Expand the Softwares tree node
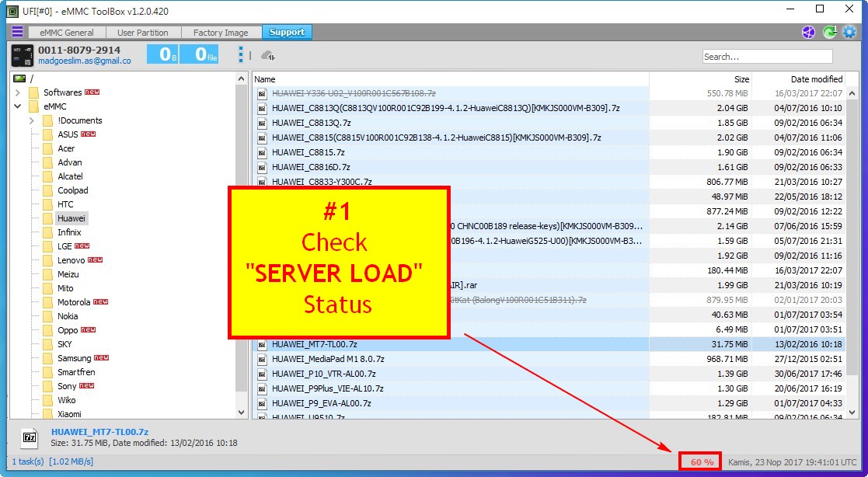This screenshot has width=868, height=477. [18, 92]
